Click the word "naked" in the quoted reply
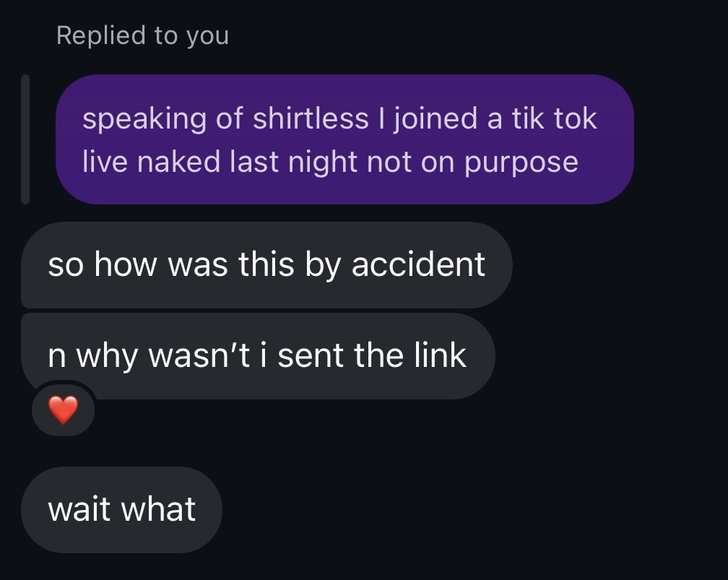 pos(180,161)
